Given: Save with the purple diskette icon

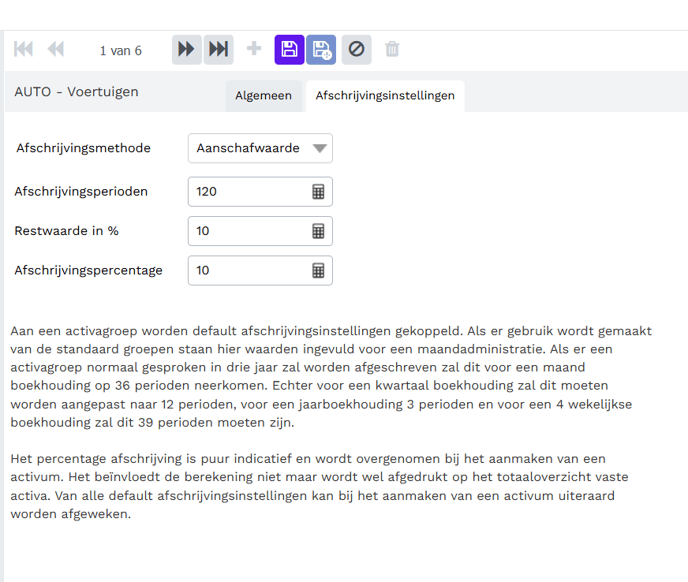Looking at the screenshot, I should 289,49.
